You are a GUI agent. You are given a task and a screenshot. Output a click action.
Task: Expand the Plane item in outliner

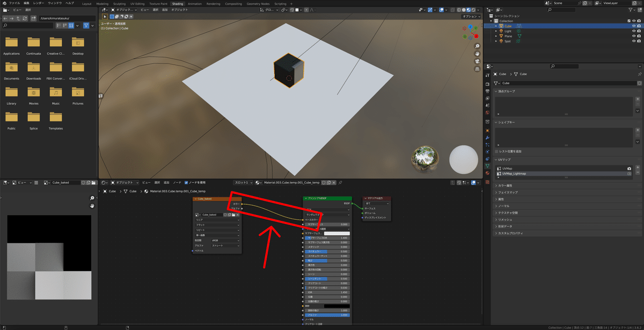[x=496, y=36]
